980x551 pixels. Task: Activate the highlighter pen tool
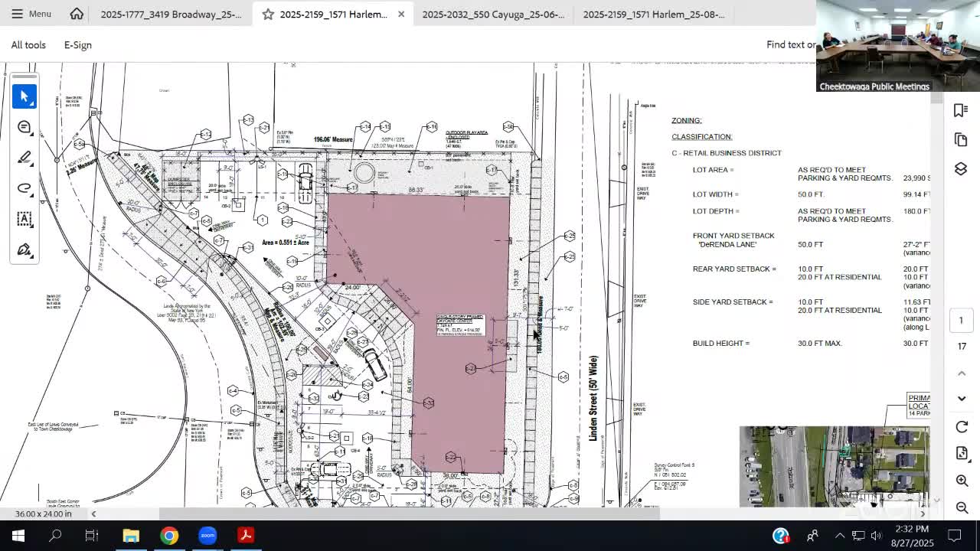(x=24, y=158)
